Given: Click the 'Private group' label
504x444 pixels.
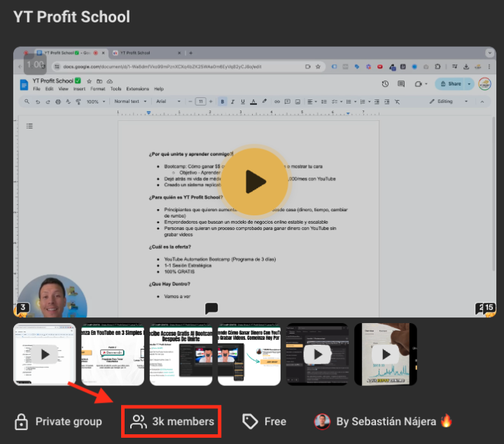Looking at the screenshot, I should click(69, 422).
